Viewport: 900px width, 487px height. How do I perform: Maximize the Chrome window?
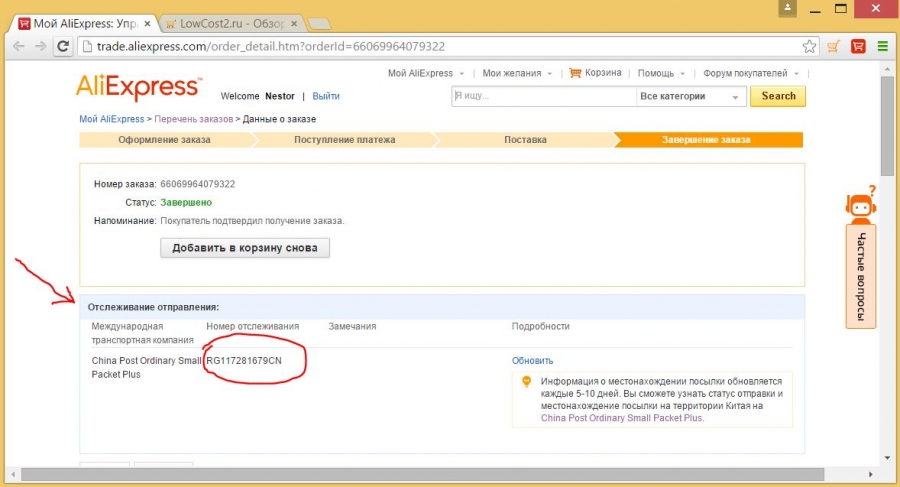point(840,9)
